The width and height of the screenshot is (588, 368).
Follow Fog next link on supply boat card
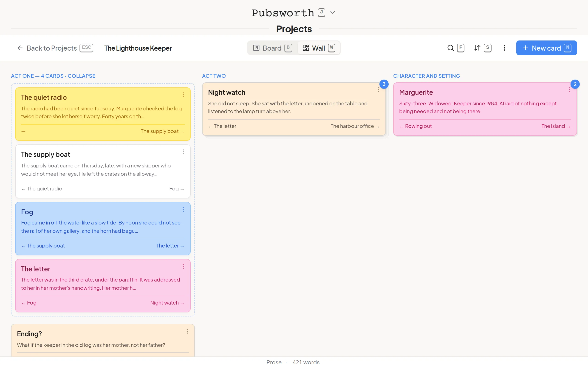tap(176, 189)
